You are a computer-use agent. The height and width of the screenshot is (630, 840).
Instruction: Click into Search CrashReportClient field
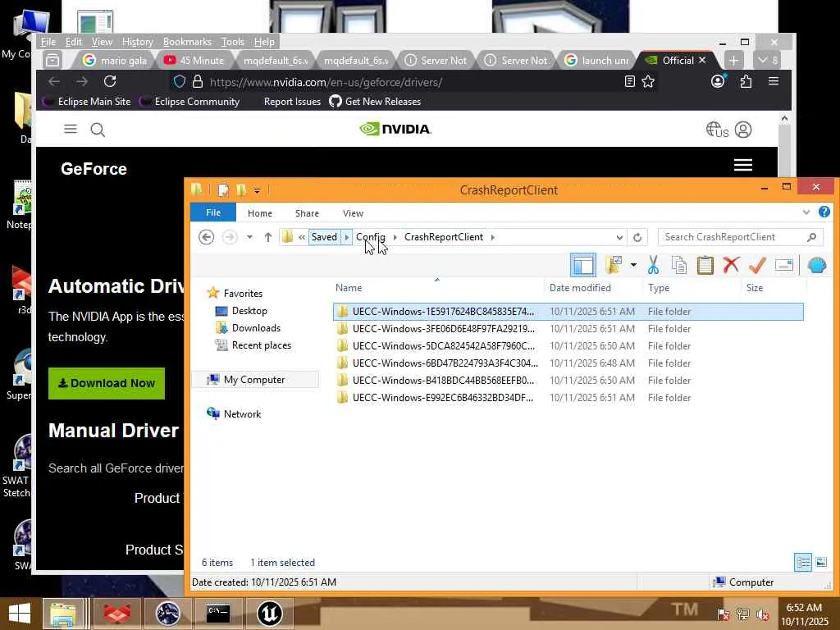point(740,237)
